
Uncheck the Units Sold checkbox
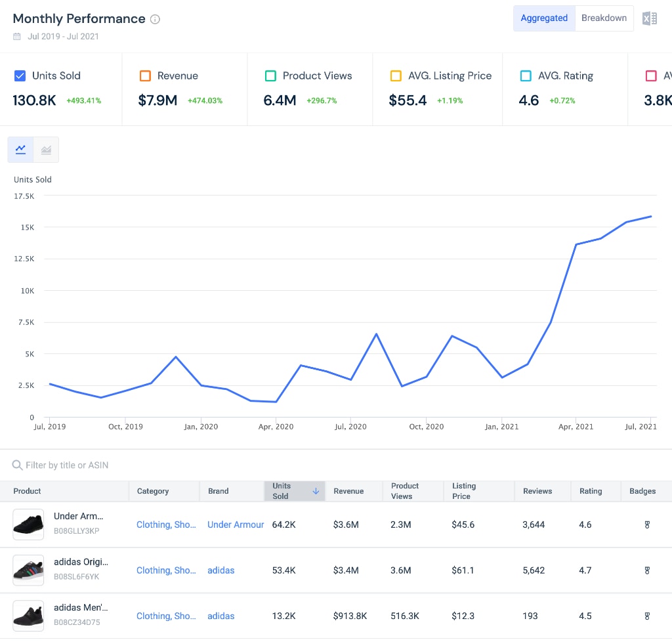click(x=20, y=76)
